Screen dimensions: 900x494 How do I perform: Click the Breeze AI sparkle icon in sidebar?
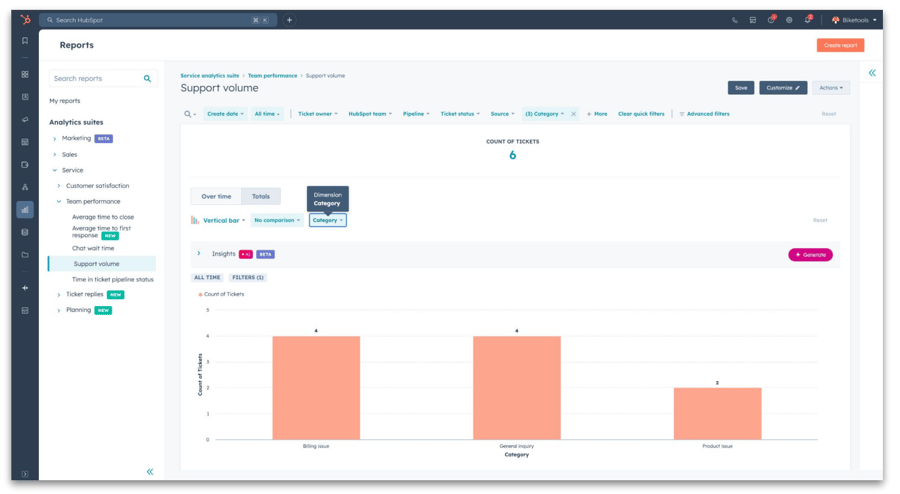25,288
